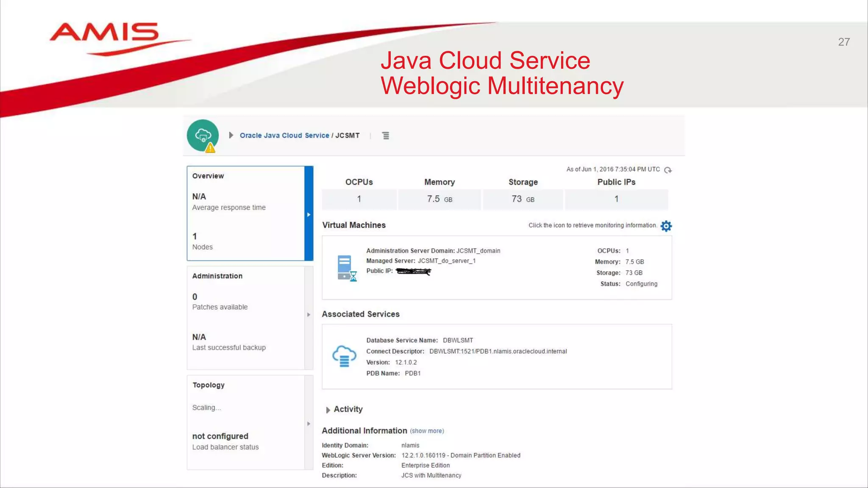Click the gear icon to retrieve monitoring information
This screenshot has width=868, height=488.
pos(666,226)
